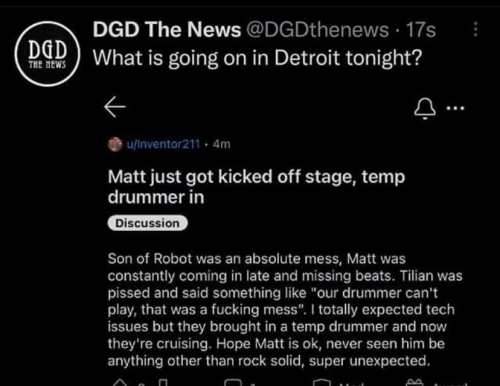Viewport: 500px width, 386px height.
Task: Click the 'Son of Robot' post body text
Action: (x=285, y=310)
